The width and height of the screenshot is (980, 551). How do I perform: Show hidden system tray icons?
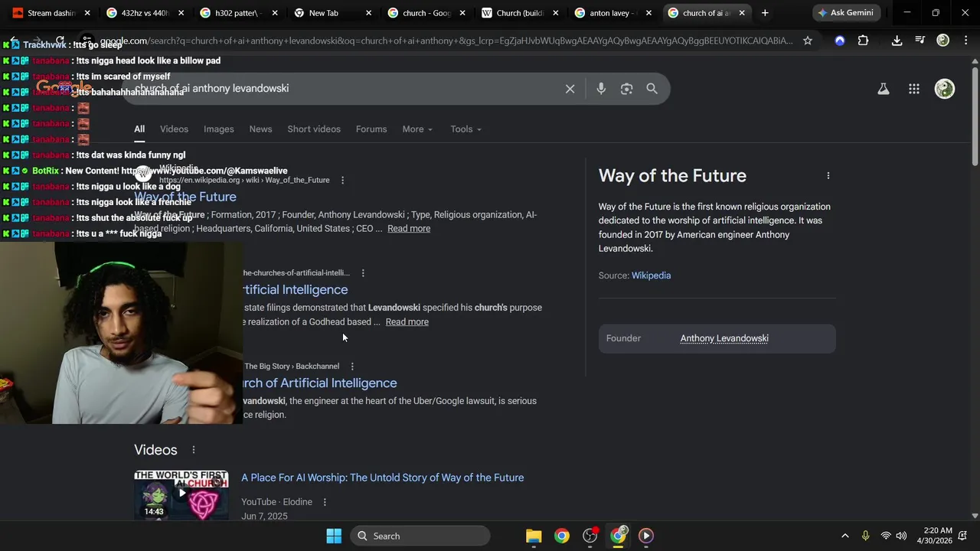(x=844, y=536)
